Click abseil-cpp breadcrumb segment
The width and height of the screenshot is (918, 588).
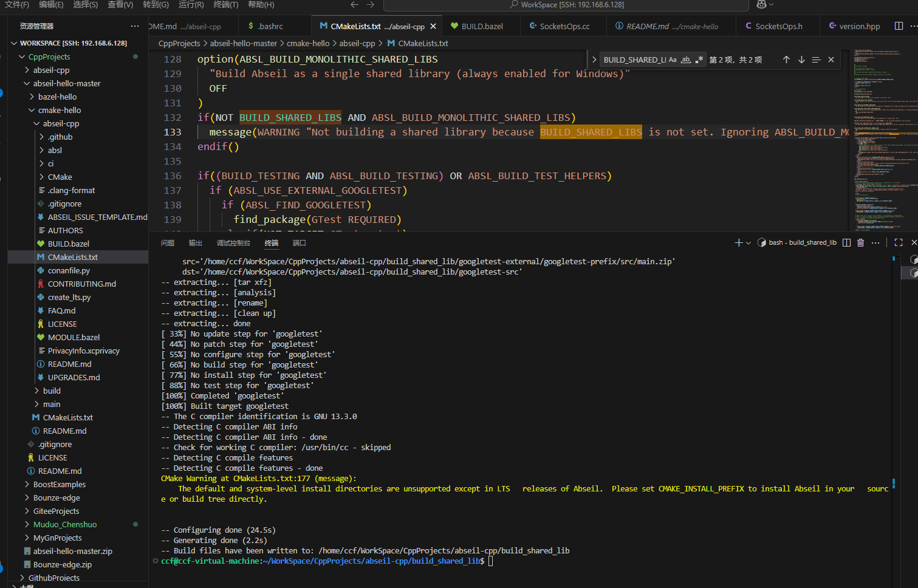pos(357,43)
